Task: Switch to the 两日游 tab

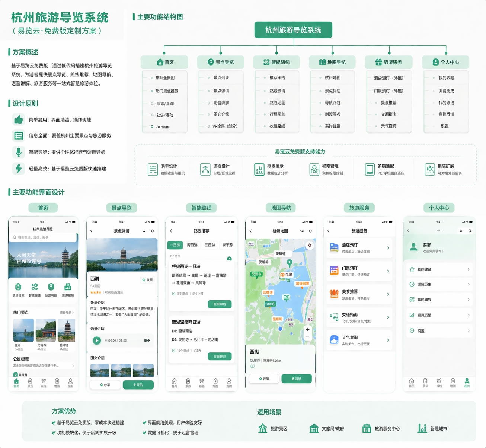Action: point(192,245)
